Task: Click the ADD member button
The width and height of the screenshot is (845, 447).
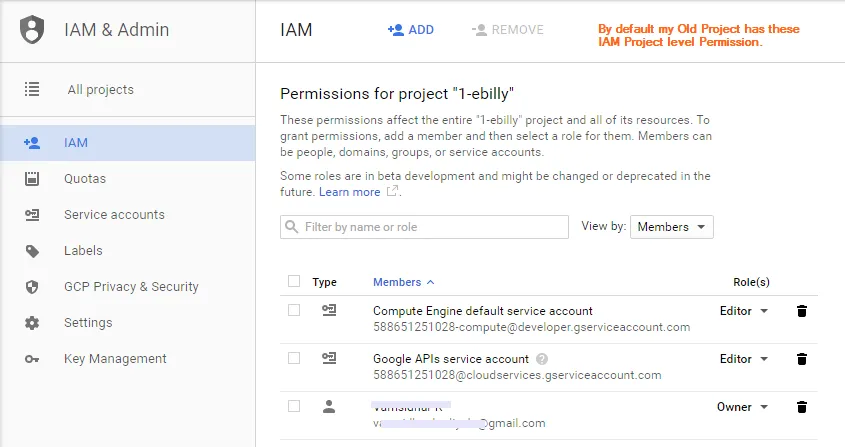Action: coord(411,30)
